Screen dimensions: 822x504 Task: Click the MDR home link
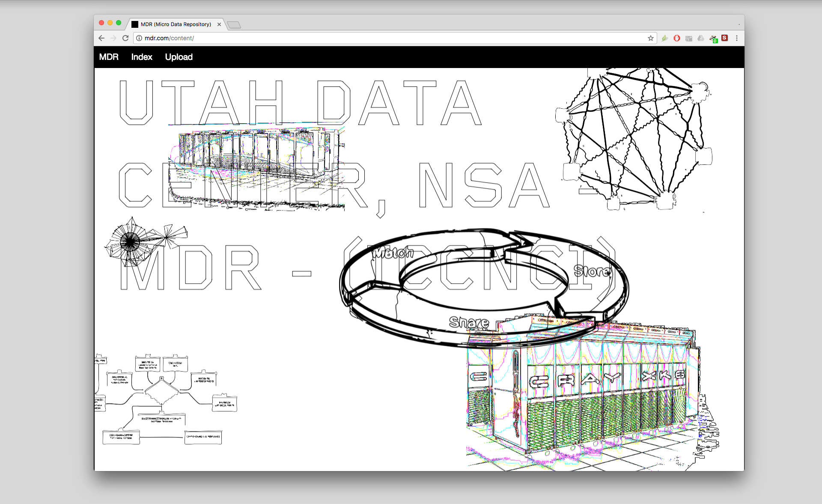click(109, 57)
